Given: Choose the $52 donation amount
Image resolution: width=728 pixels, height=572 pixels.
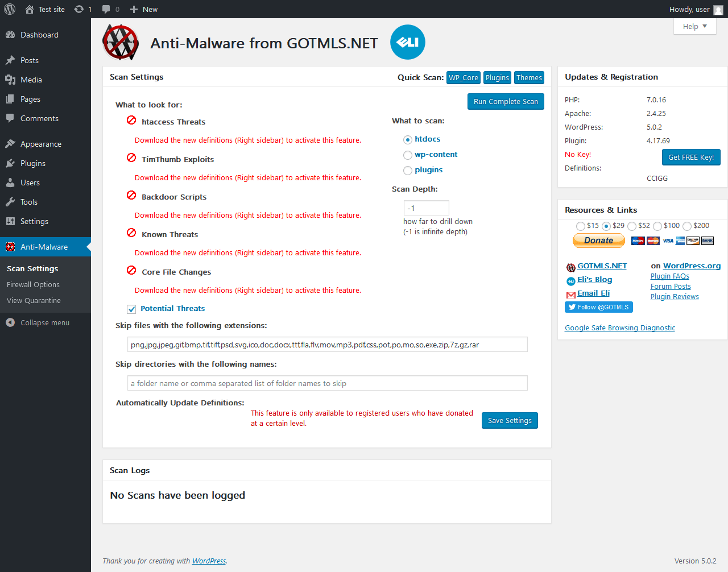Looking at the screenshot, I should click(632, 226).
